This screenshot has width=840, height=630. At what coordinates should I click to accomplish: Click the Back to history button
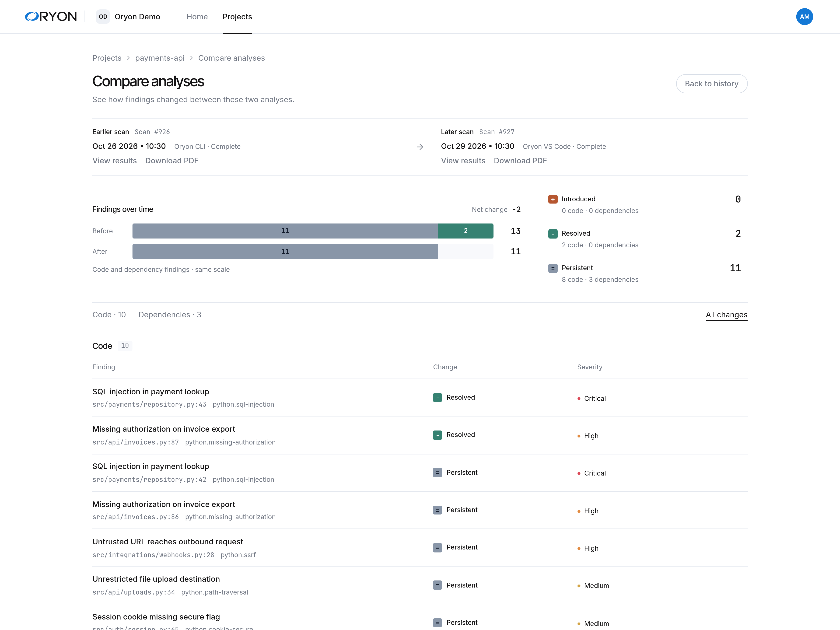tap(712, 84)
